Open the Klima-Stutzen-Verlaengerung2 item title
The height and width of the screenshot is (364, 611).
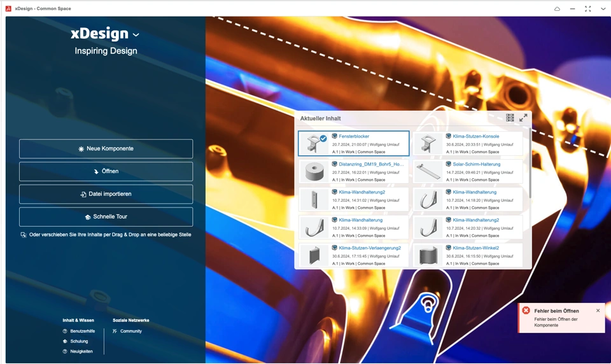(x=370, y=248)
